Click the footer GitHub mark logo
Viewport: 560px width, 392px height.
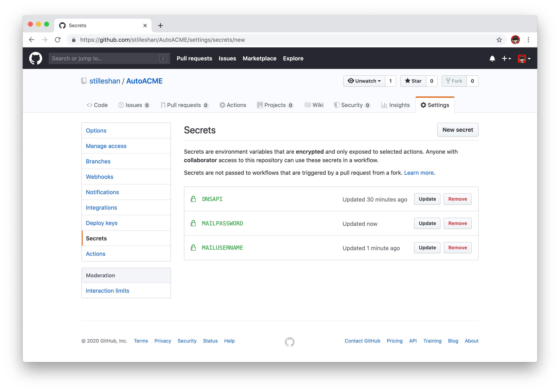pos(290,342)
